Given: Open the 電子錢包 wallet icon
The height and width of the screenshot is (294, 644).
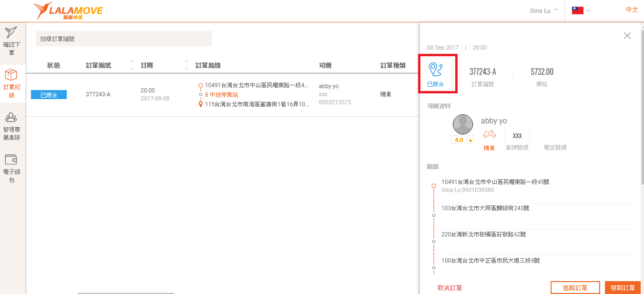Looking at the screenshot, I should click(11, 160).
